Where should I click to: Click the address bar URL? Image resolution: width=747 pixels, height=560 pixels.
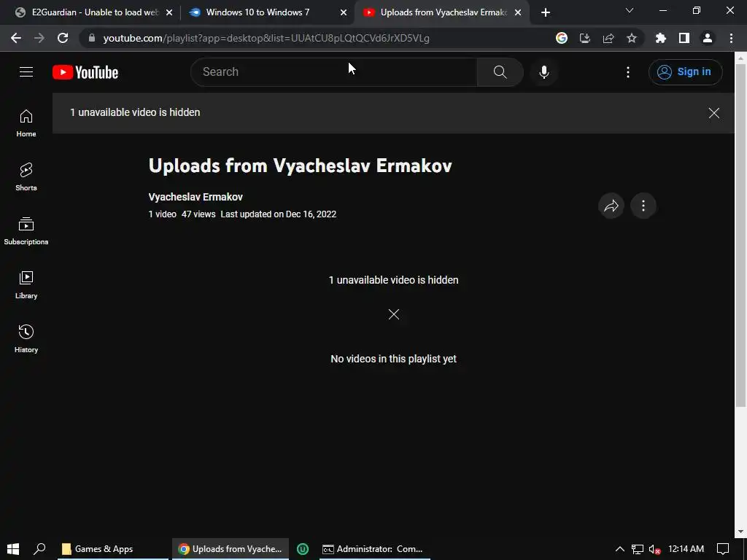click(x=266, y=38)
